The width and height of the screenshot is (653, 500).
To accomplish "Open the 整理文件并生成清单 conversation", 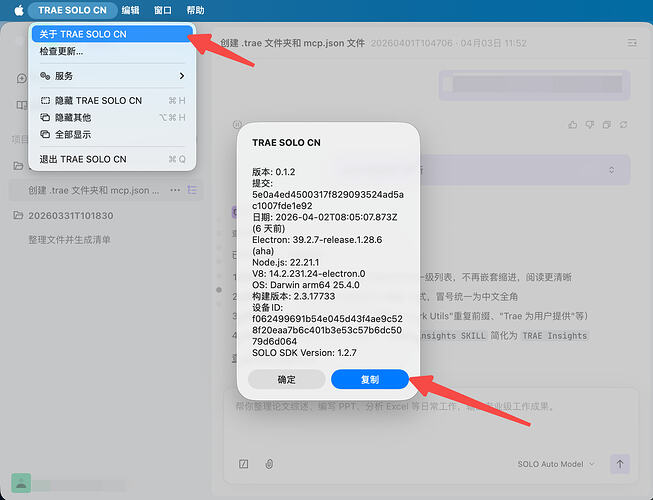I will coord(69,240).
